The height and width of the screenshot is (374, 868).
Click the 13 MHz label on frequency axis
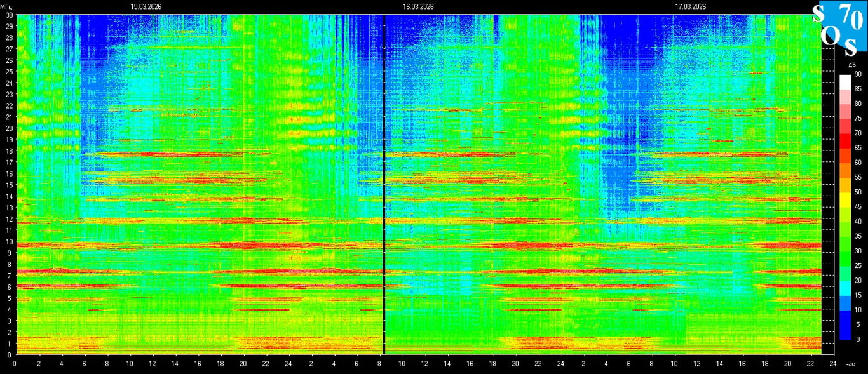coord(10,208)
